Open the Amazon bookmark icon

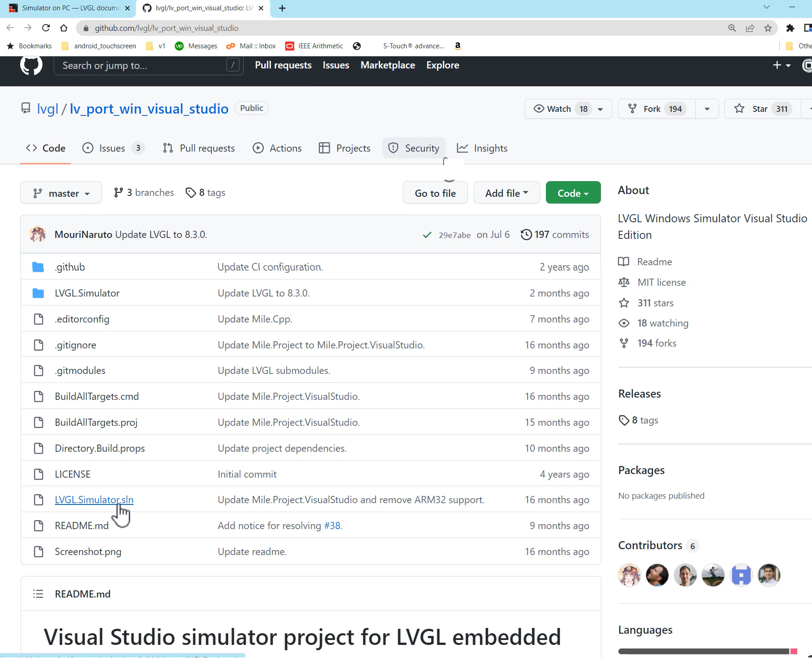click(457, 46)
